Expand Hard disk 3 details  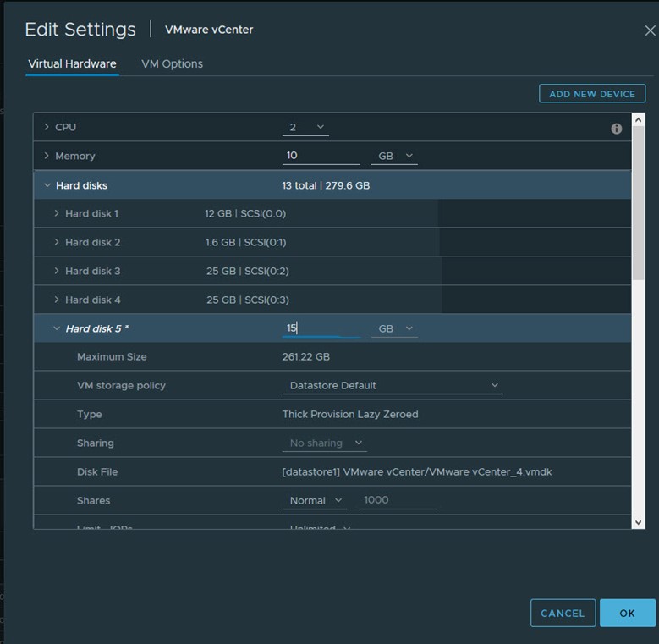pyautogui.click(x=57, y=271)
